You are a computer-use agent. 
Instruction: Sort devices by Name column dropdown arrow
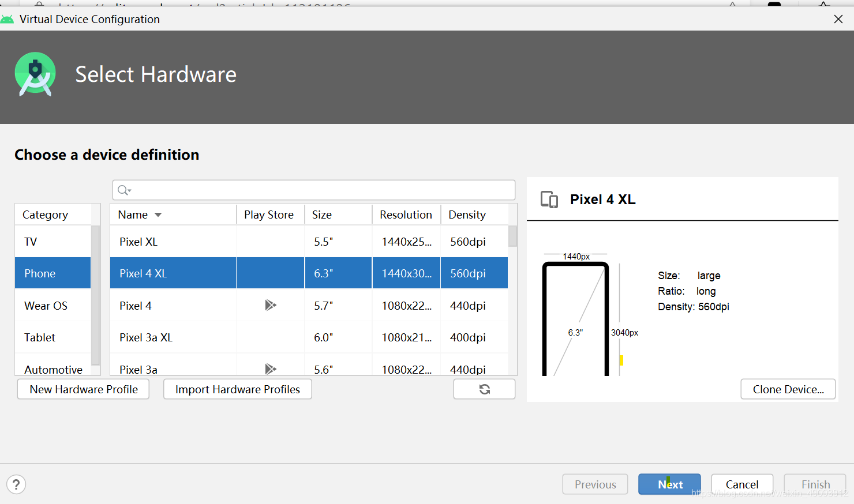point(158,215)
